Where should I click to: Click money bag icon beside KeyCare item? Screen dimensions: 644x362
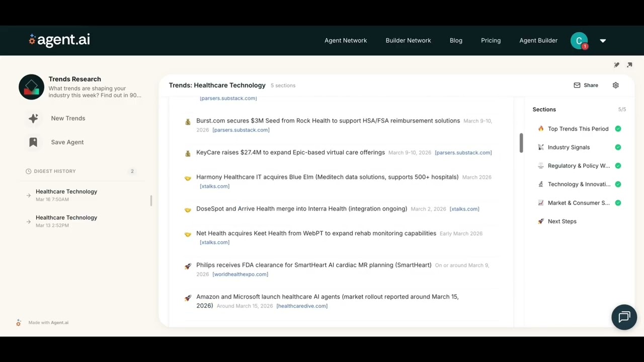coord(188,153)
